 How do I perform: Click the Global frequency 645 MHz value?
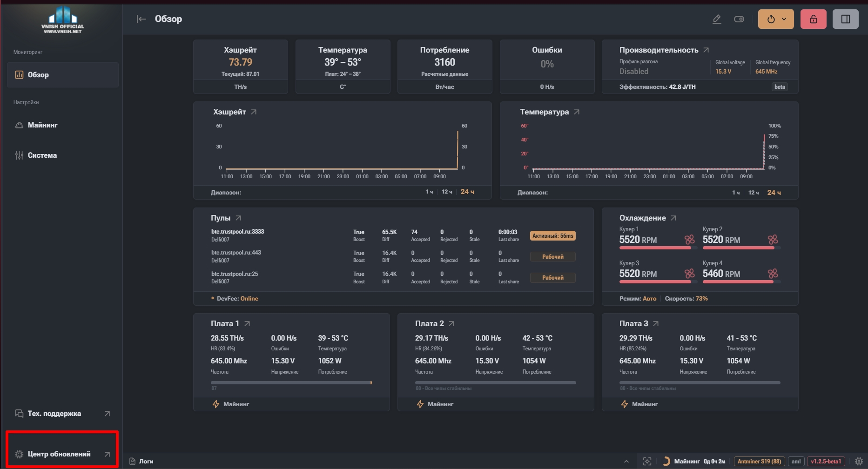[766, 72]
